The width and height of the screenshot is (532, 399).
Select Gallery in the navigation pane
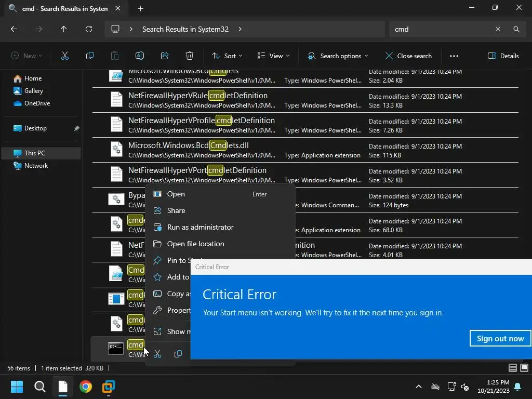pos(34,91)
